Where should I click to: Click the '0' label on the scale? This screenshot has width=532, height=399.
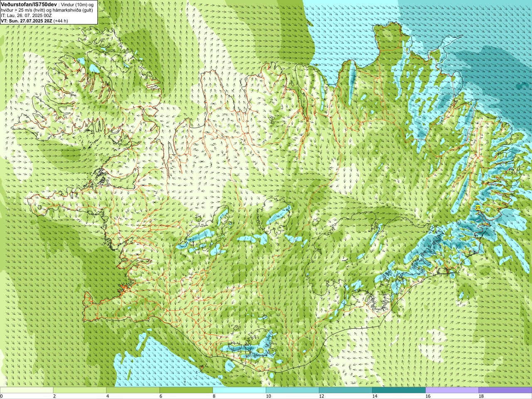[1, 396]
